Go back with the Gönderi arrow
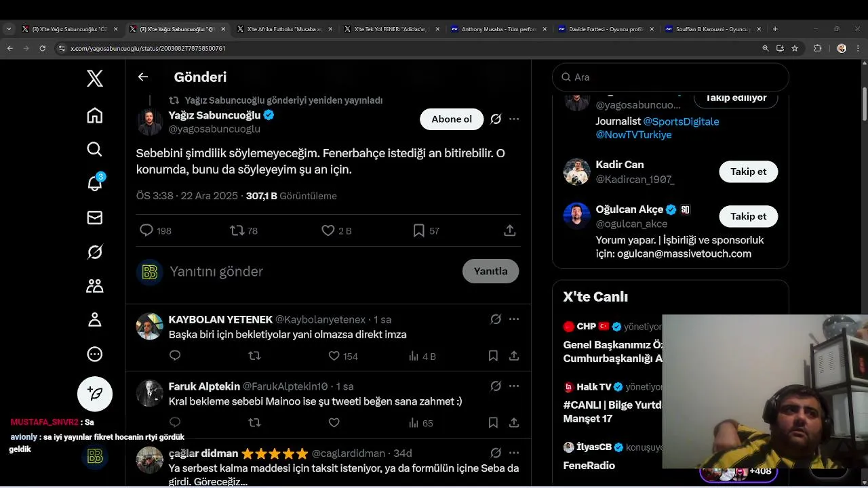The width and height of the screenshot is (868, 488). pyautogui.click(x=143, y=77)
